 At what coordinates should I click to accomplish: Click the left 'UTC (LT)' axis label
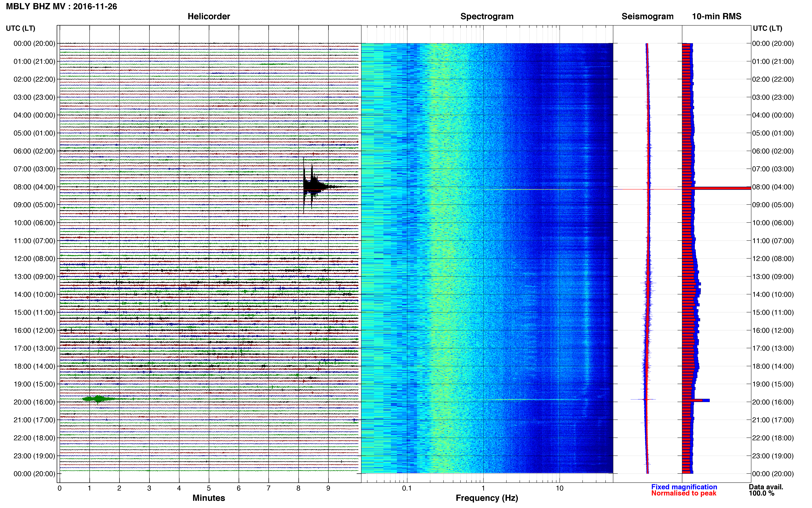(x=21, y=28)
